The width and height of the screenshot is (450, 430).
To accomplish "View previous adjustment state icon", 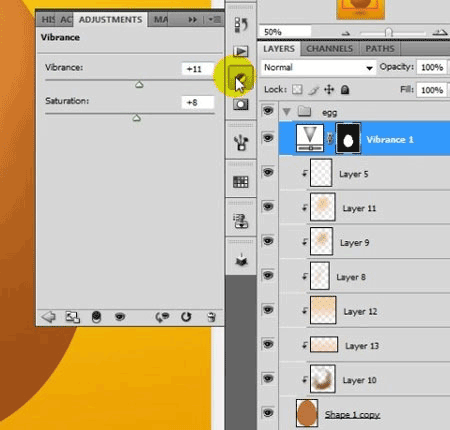I will (162, 317).
